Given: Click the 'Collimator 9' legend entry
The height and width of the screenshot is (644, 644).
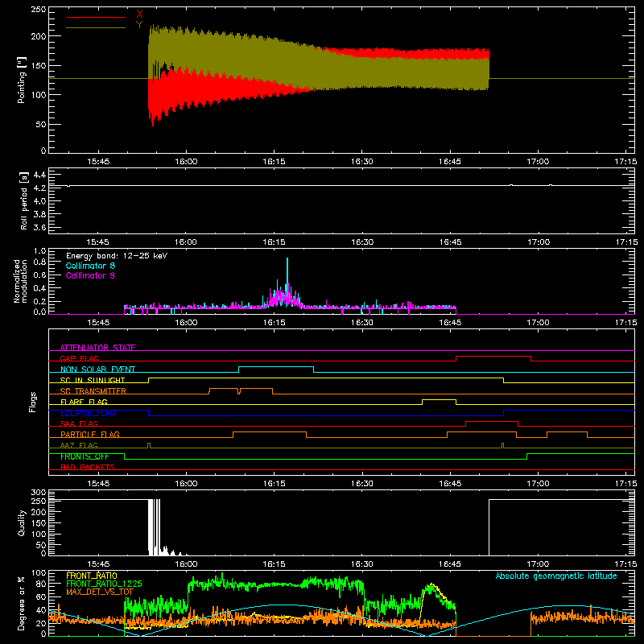Looking at the screenshot, I should [x=90, y=275].
